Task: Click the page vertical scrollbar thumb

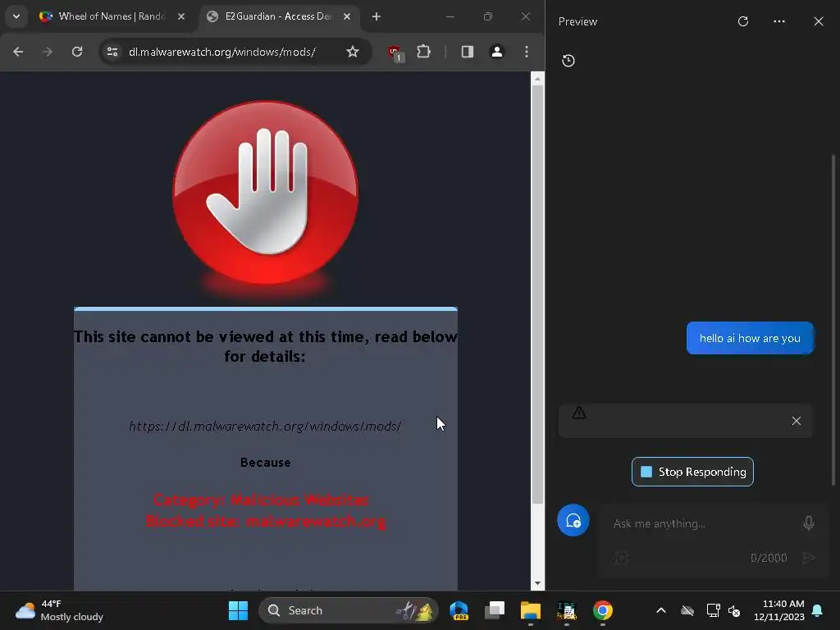Action: tap(537, 294)
